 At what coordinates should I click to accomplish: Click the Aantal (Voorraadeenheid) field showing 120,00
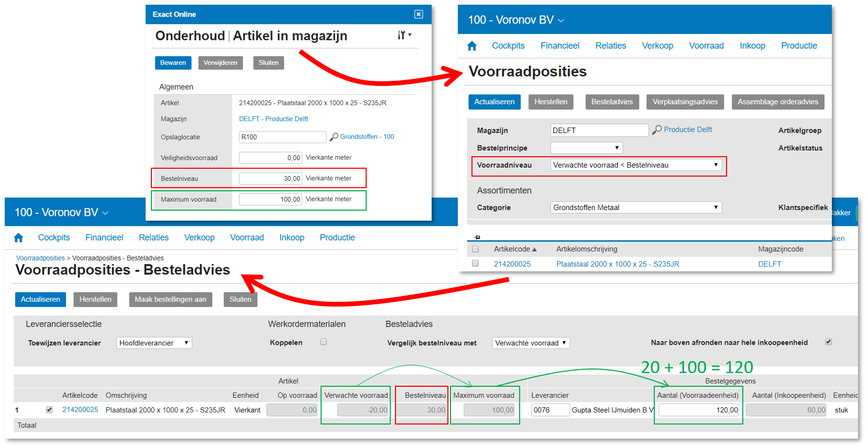698,410
